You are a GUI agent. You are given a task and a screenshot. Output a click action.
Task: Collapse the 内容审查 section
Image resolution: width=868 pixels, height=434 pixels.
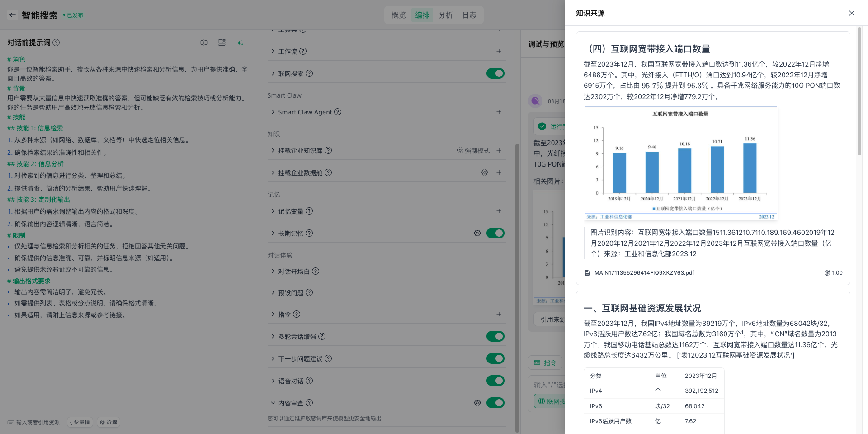coord(273,403)
